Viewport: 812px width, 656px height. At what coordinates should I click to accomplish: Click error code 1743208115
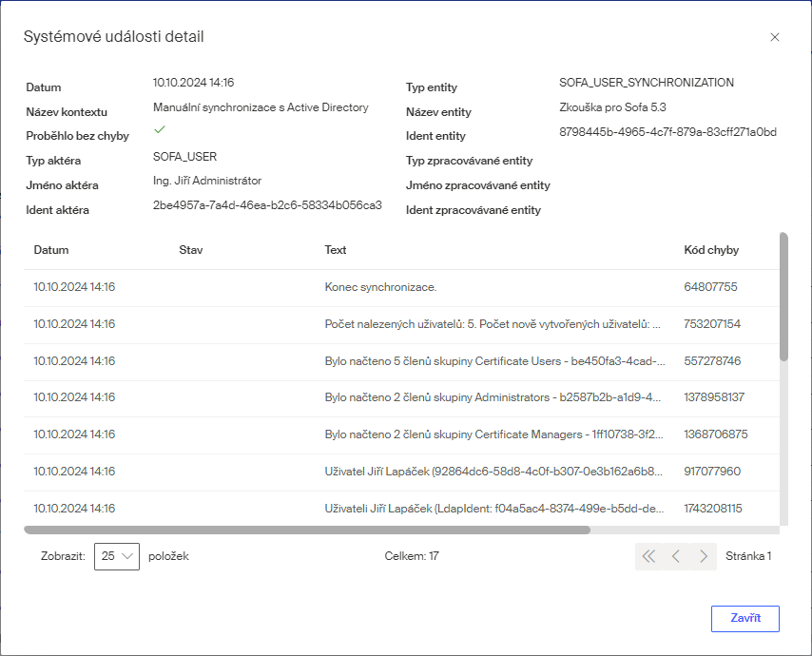point(712,509)
